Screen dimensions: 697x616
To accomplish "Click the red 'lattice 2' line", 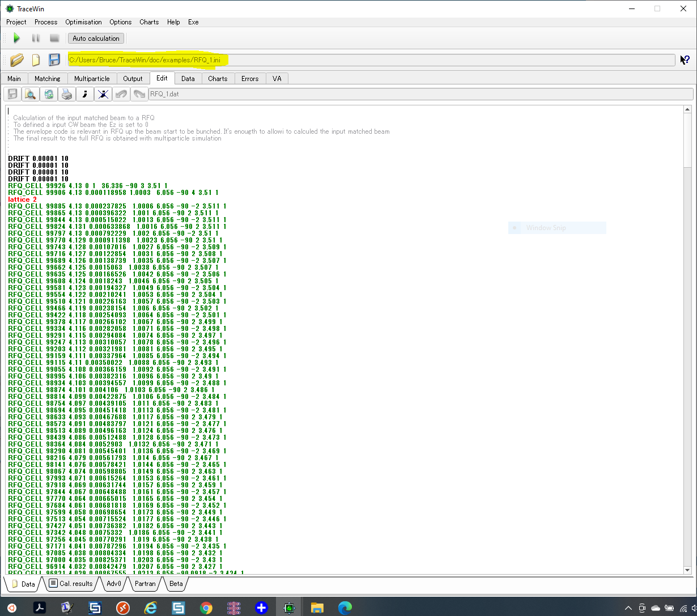I will click(22, 199).
